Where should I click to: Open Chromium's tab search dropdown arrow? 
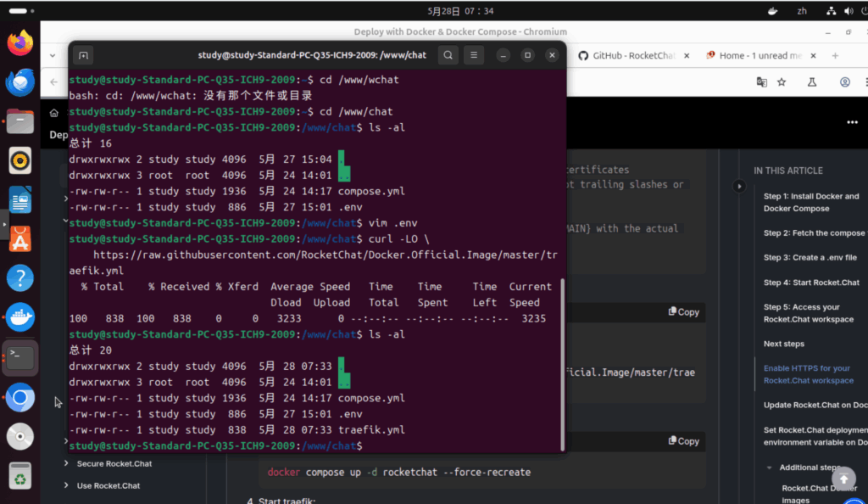pos(53,55)
